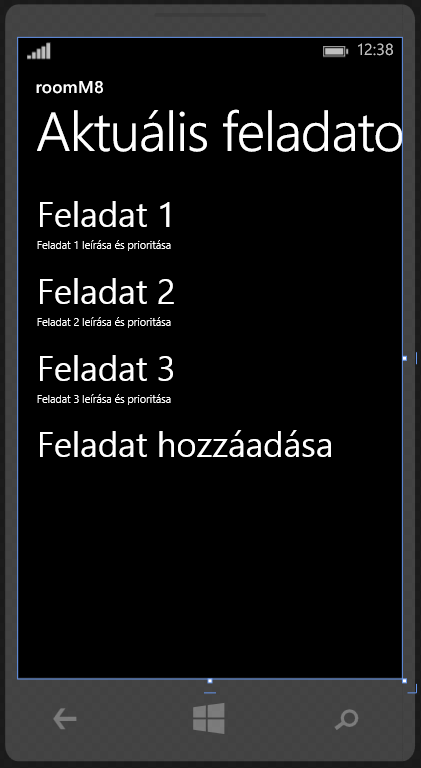This screenshot has height=768, width=421.
Task: Click the right-edge middle resize handle
Action: click(x=404, y=359)
